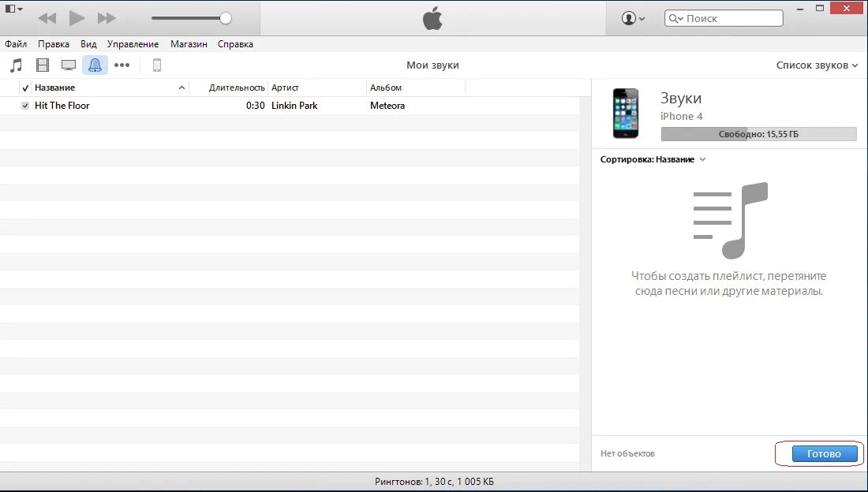Select the Tones bell icon
The width and height of the screenshot is (868, 492).
click(x=95, y=65)
